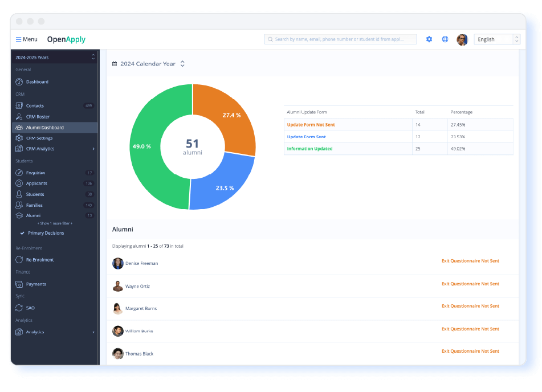The height and width of the screenshot is (392, 542).
Task: Click the Re-Enrolment refresh icon
Action: click(x=19, y=260)
